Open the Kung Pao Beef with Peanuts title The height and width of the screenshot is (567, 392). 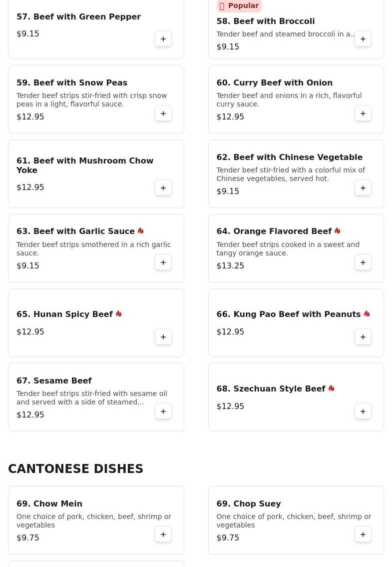click(288, 314)
